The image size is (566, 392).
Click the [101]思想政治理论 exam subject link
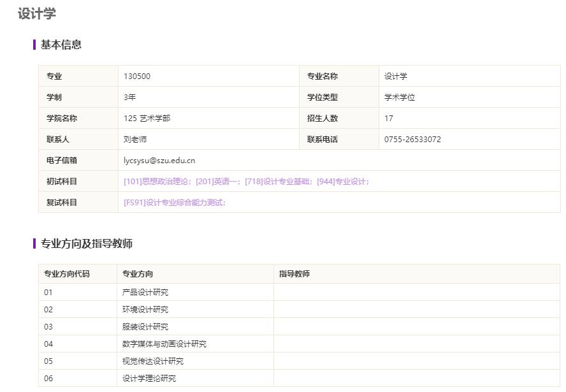156,182
